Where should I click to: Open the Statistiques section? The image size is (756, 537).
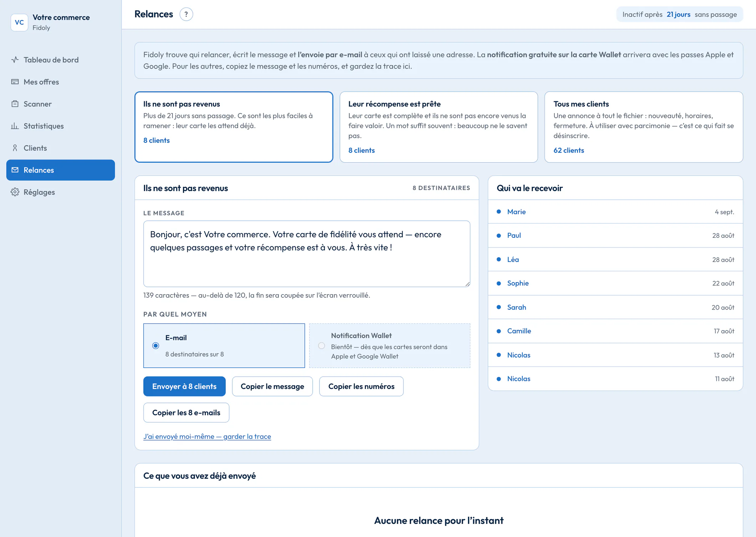click(61, 126)
